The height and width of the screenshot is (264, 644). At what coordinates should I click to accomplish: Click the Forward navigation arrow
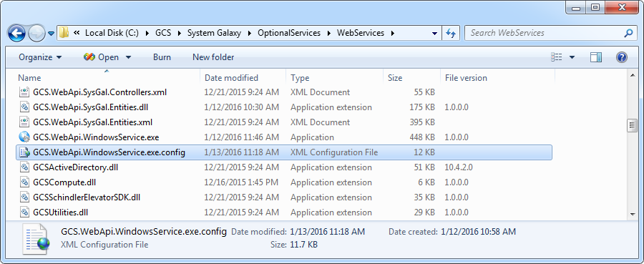tap(36, 33)
